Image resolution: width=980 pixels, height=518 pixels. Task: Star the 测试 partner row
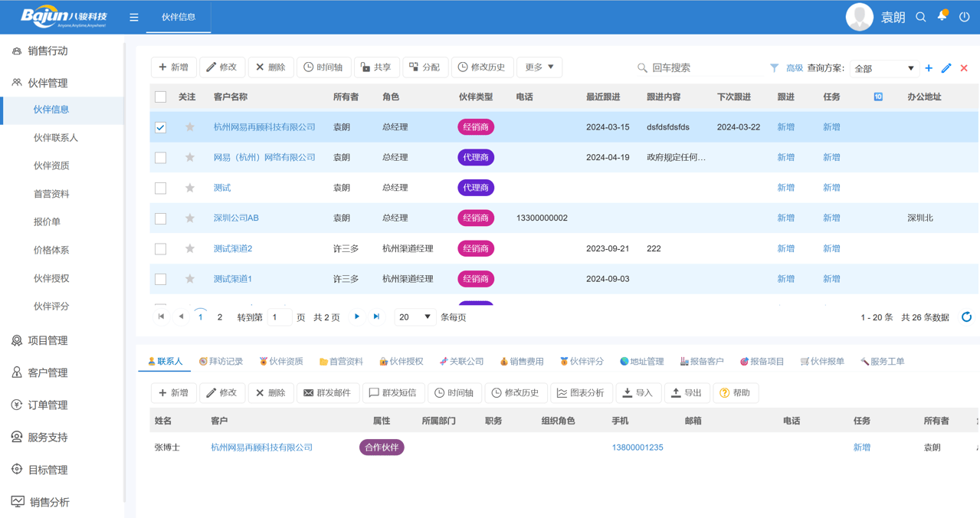coord(190,188)
